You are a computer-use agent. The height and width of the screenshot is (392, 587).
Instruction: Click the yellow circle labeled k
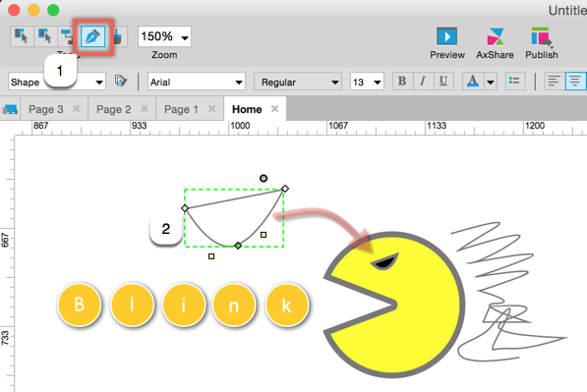(x=287, y=305)
